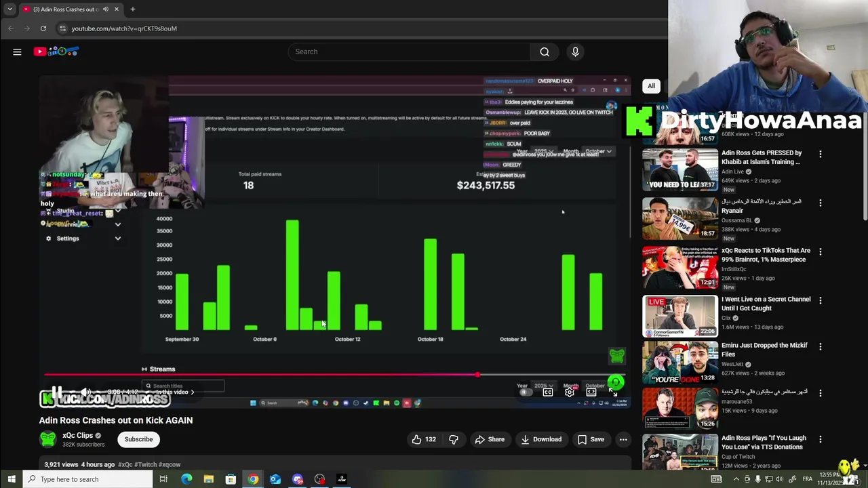This screenshot has height=488, width=868.
Task: Enter fullscreen on the video player
Action: click(613, 392)
